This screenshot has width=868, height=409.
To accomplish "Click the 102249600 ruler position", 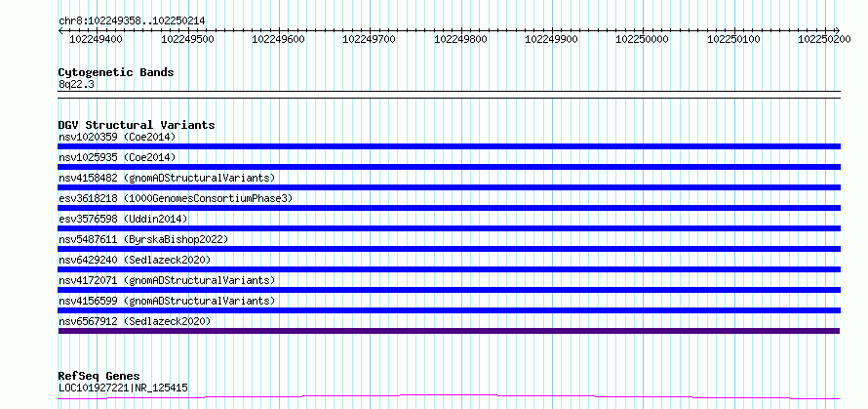I will click(x=279, y=40).
